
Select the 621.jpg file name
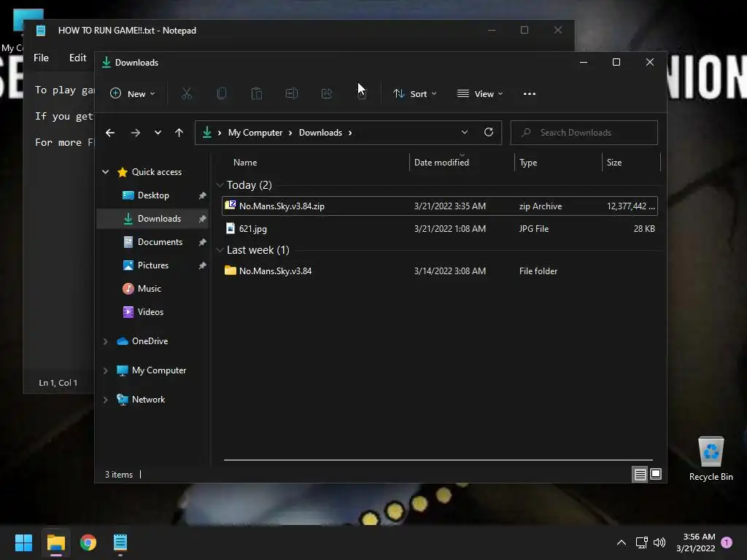pyautogui.click(x=253, y=228)
